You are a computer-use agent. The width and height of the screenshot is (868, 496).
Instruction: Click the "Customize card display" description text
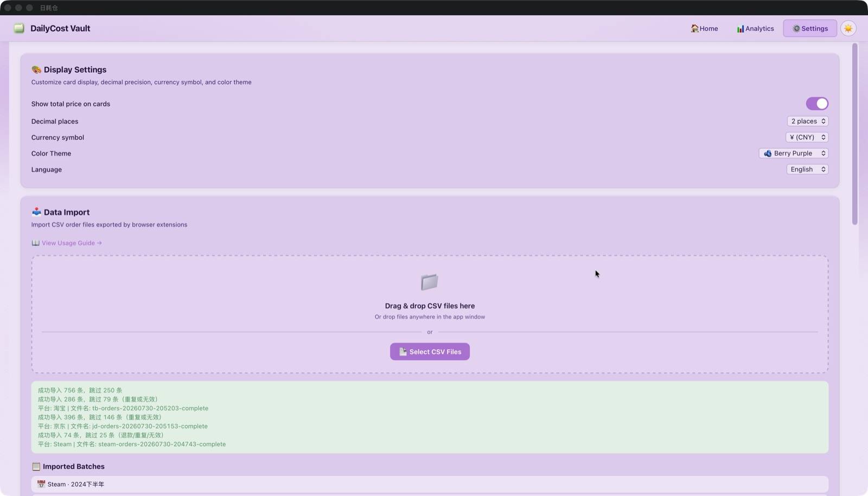pyautogui.click(x=141, y=82)
